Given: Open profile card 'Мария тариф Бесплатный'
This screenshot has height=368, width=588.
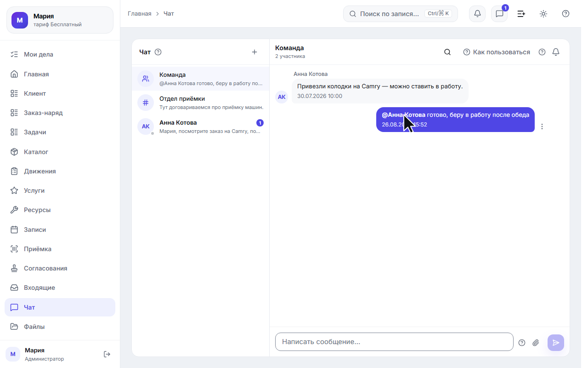Looking at the screenshot, I should (x=60, y=20).
